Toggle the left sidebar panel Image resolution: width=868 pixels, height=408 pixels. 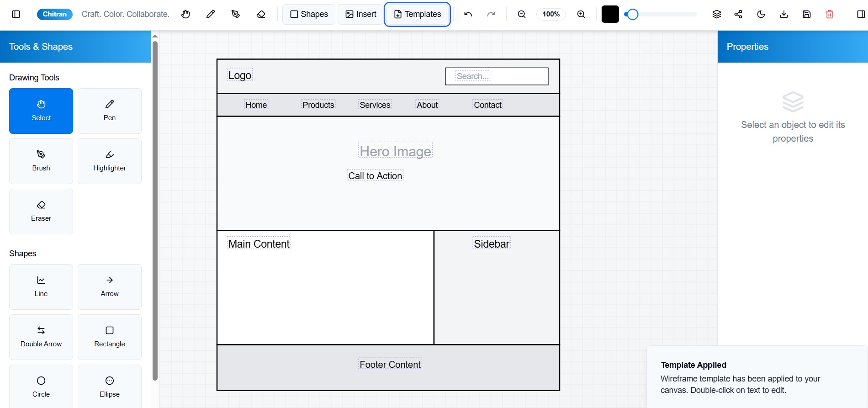[16, 14]
